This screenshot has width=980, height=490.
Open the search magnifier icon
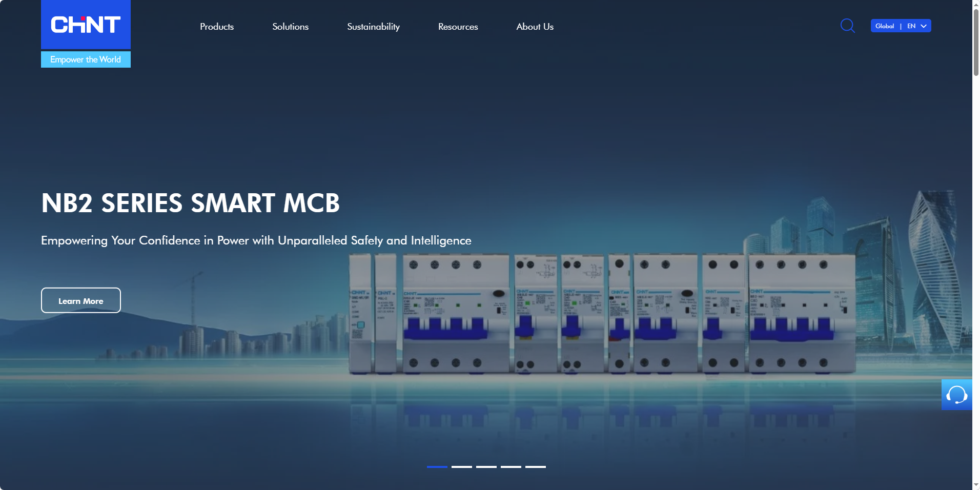(x=847, y=26)
